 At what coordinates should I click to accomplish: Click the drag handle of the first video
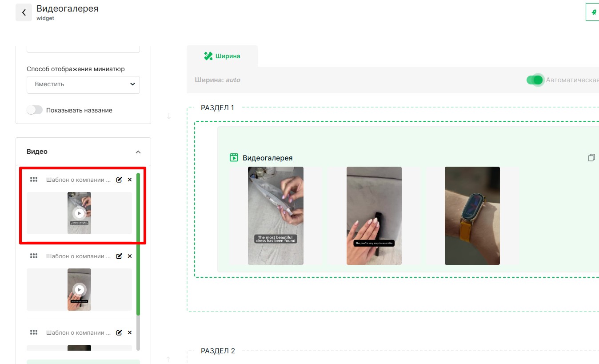pyautogui.click(x=34, y=180)
